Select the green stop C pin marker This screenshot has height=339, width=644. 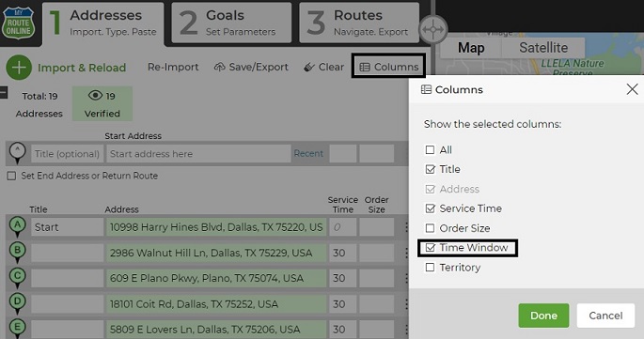click(17, 278)
